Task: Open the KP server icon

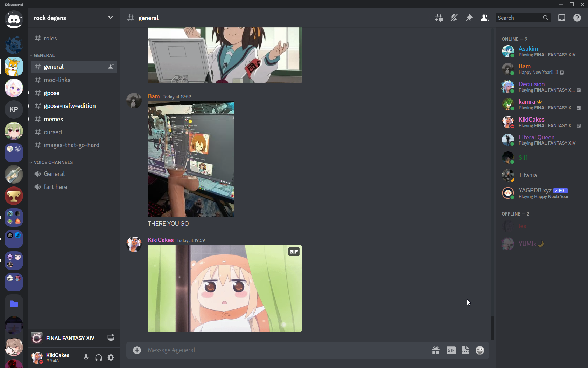Action: click(x=14, y=109)
